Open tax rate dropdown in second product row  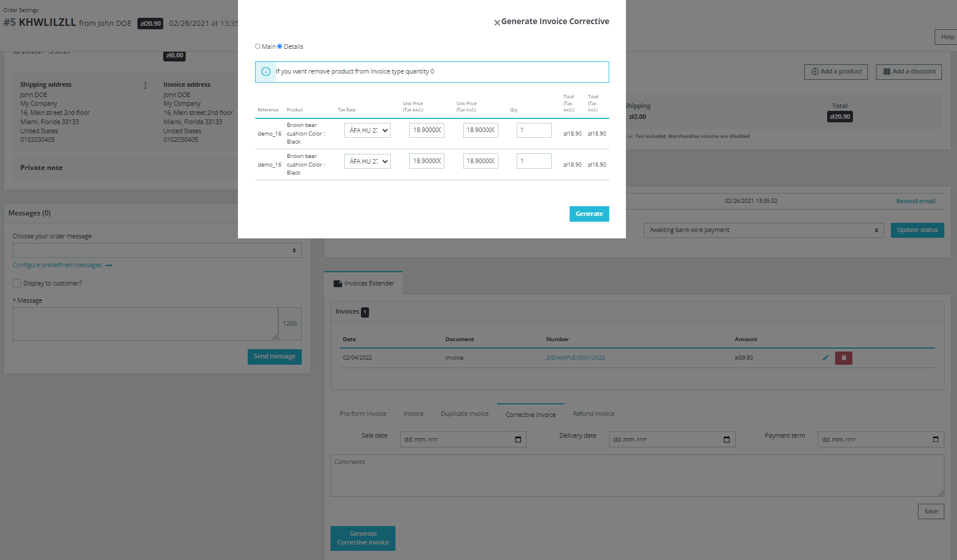(x=367, y=161)
